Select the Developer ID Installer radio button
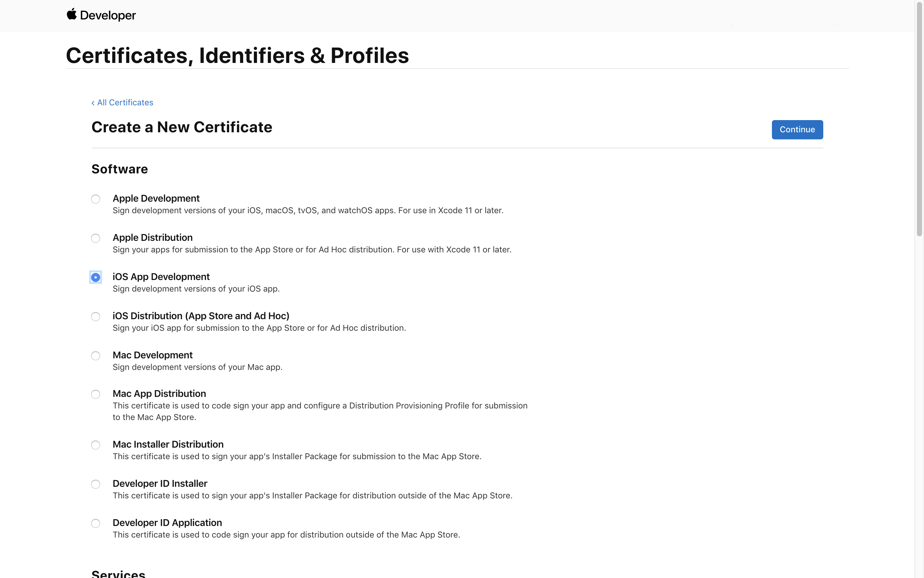The height and width of the screenshot is (578, 924). (x=96, y=484)
